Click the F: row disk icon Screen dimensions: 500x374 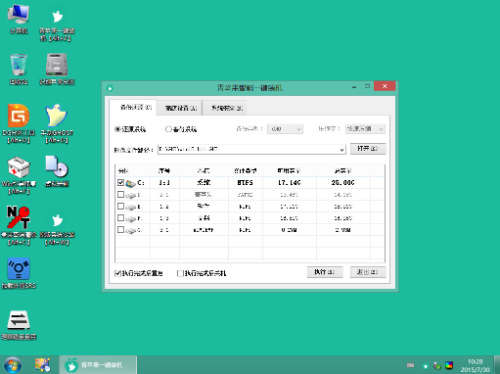point(130,219)
